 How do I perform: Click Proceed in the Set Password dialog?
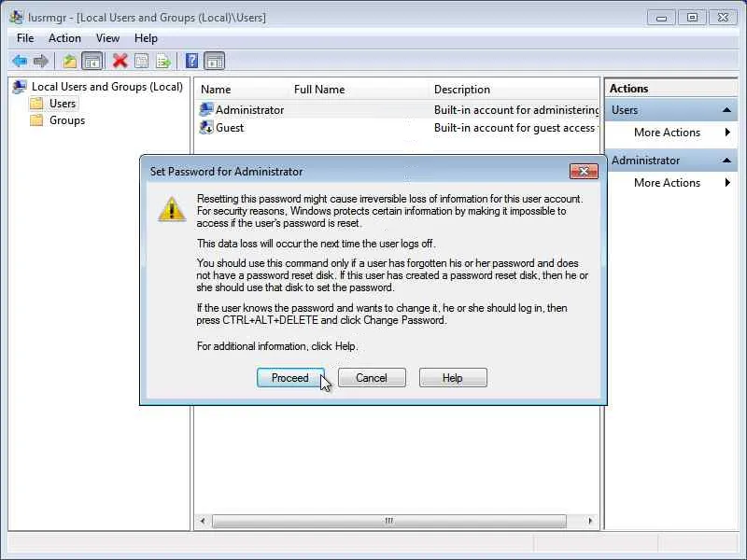point(290,378)
